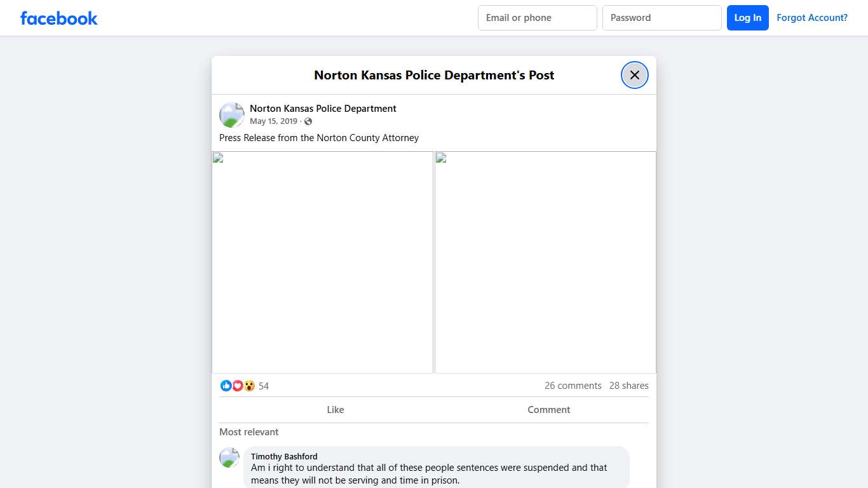
Task: Click the Email or phone input field
Action: coord(537,18)
